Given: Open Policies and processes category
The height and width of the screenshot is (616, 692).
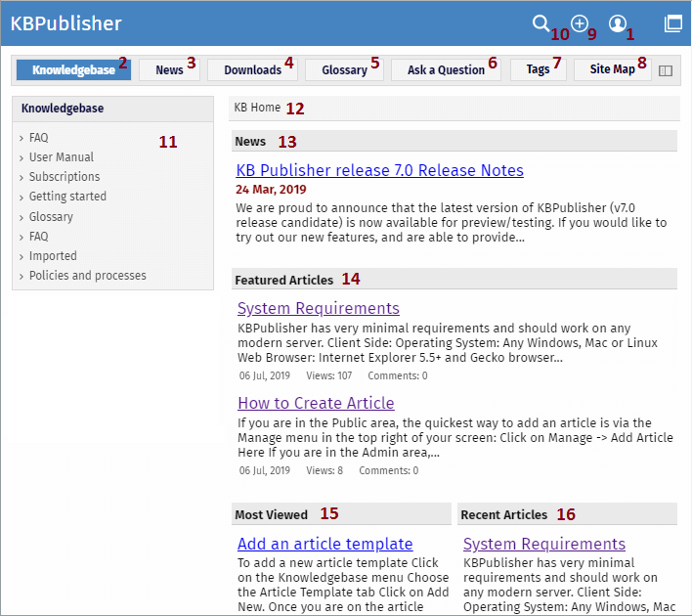Looking at the screenshot, I should 87,275.
